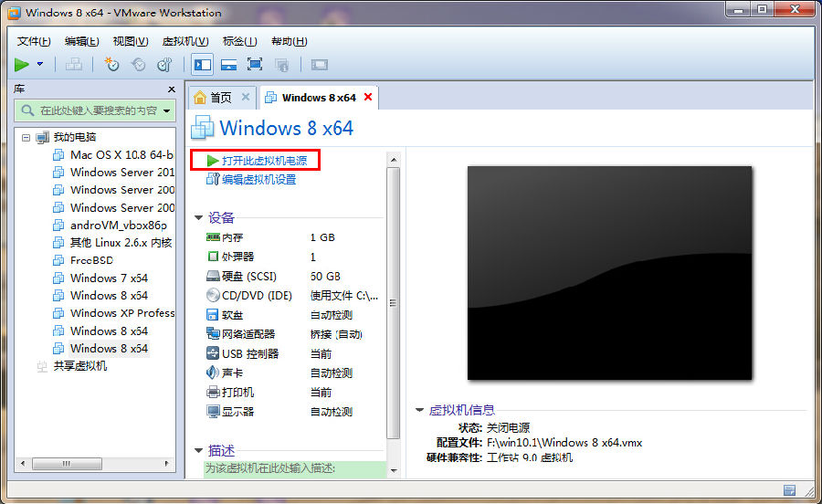
Task: Click the 网络适配器 device icon
Action: pos(213,334)
